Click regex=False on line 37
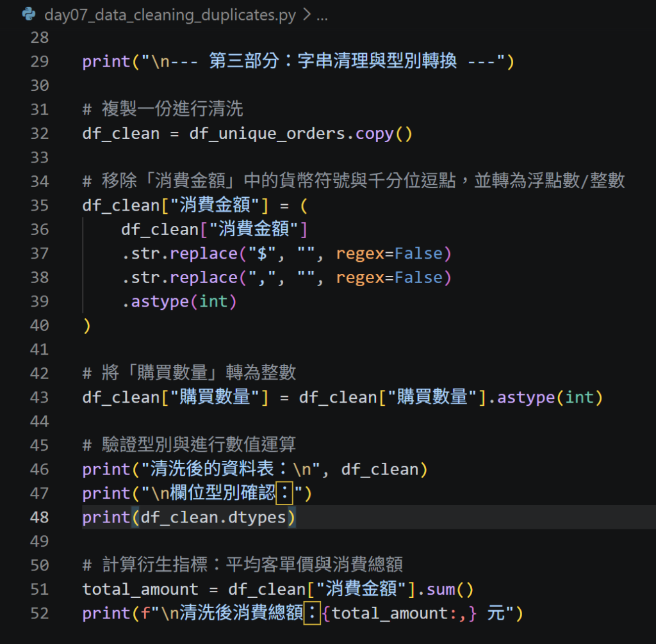Image resolution: width=656 pixels, height=644 pixels. click(x=389, y=254)
